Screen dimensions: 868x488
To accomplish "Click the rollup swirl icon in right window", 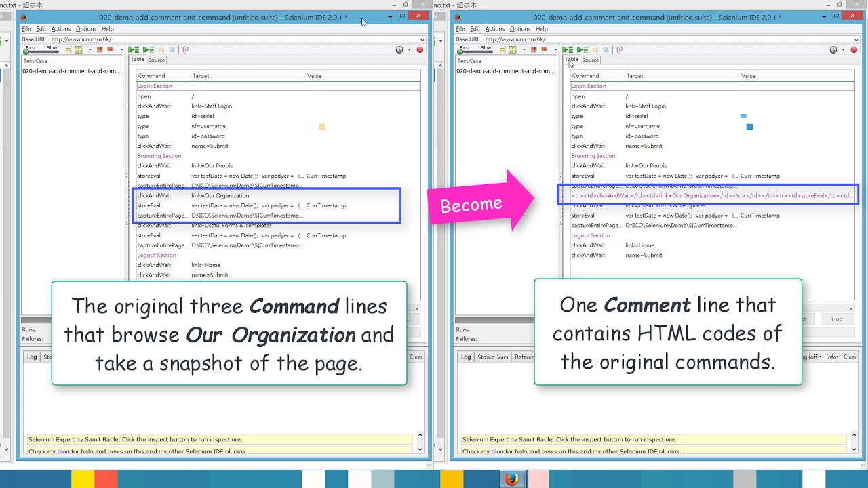I will tap(619, 49).
